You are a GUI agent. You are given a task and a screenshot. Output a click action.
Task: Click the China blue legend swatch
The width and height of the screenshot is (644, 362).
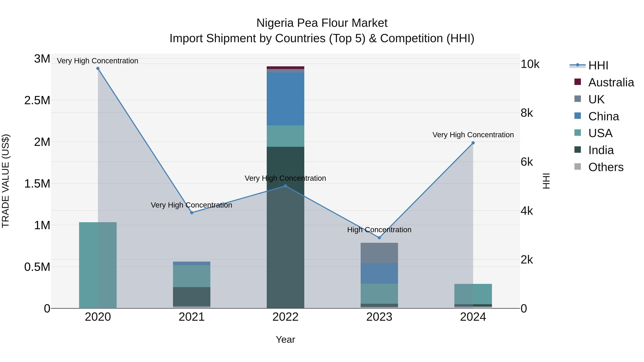point(578,116)
